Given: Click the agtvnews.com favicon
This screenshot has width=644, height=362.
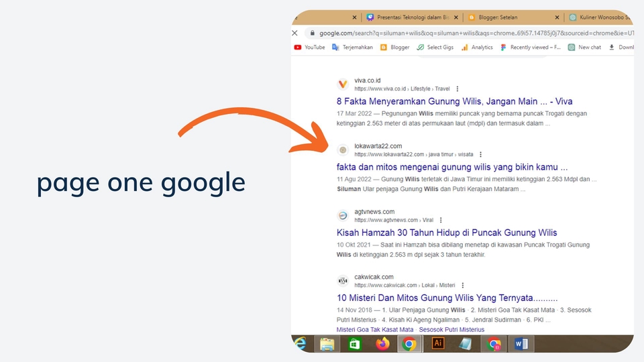Looking at the screenshot, I should pos(343,215).
